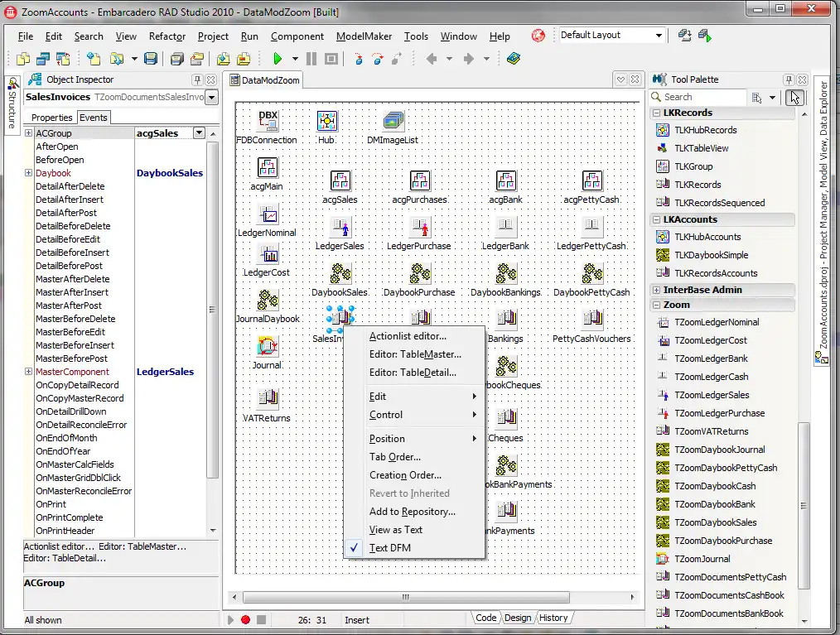The height and width of the screenshot is (635, 840).
Task: Open the Default Layout dropdown
Action: pos(659,36)
